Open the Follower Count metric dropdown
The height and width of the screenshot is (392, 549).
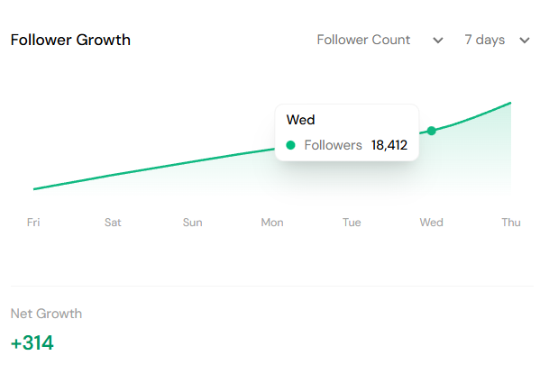(363, 40)
